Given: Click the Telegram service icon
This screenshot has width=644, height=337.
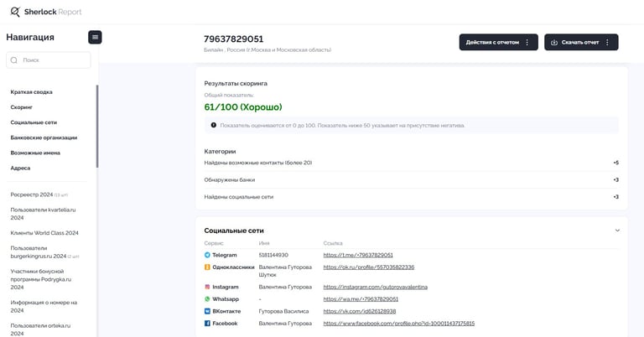Looking at the screenshot, I should tap(207, 255).
